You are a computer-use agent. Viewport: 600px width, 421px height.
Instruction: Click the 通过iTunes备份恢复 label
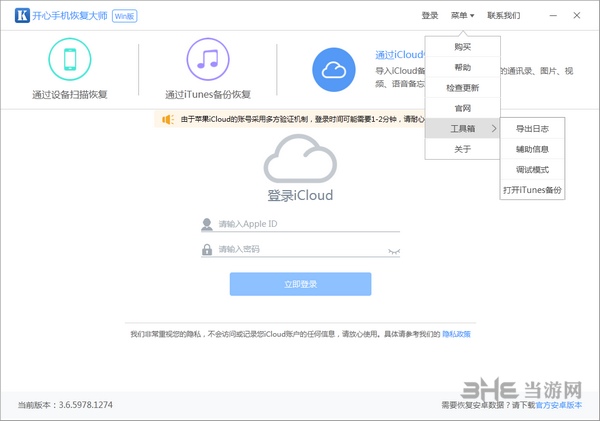(x=208, y=94)
